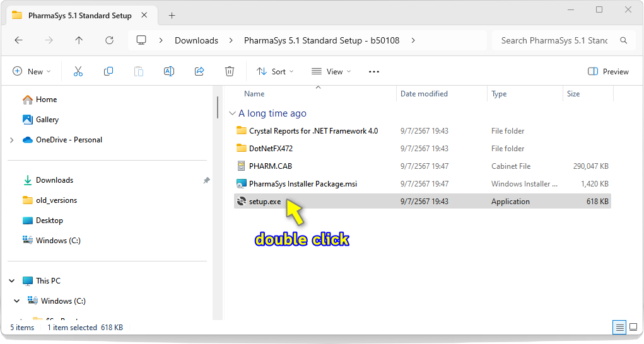This screenshot has width=644, height=344.
Task: Sort by the Size column header
Action: tap(573, 93)
